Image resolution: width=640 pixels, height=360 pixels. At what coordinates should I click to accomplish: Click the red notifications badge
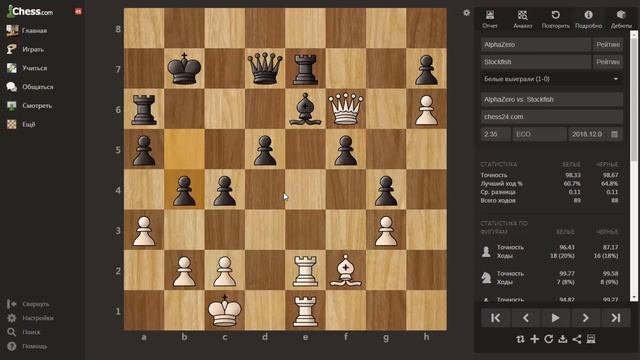coord(78,11)
